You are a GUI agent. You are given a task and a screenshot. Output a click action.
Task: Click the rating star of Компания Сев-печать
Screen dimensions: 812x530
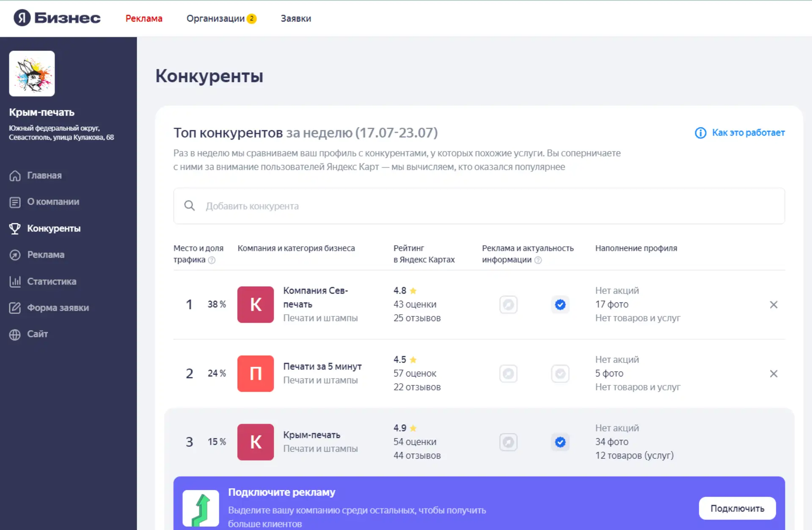tap(413, 291)
